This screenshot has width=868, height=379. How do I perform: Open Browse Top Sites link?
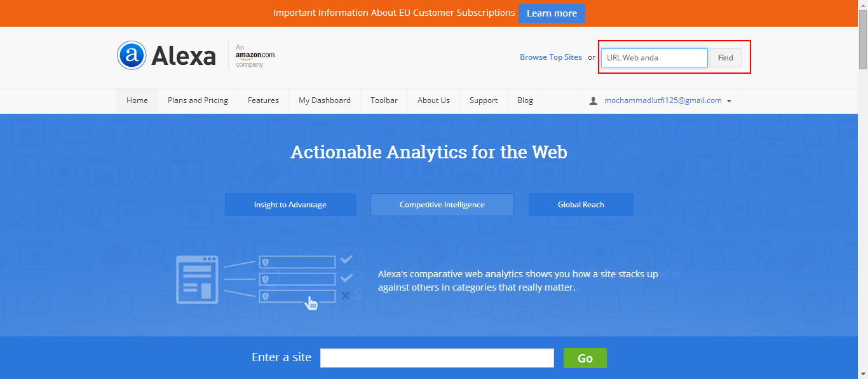551,57
